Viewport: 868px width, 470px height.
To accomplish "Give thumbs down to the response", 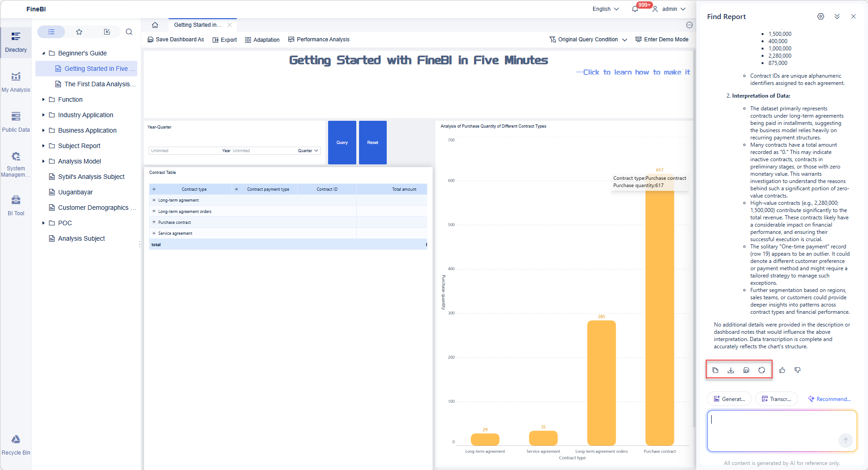I will (798, 370).
